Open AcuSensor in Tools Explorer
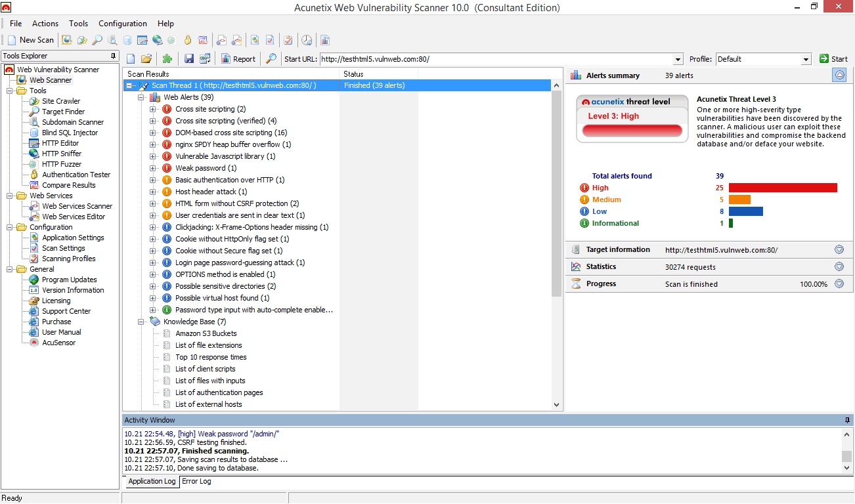Screen dimensions: 855x504 pos(58,343)
